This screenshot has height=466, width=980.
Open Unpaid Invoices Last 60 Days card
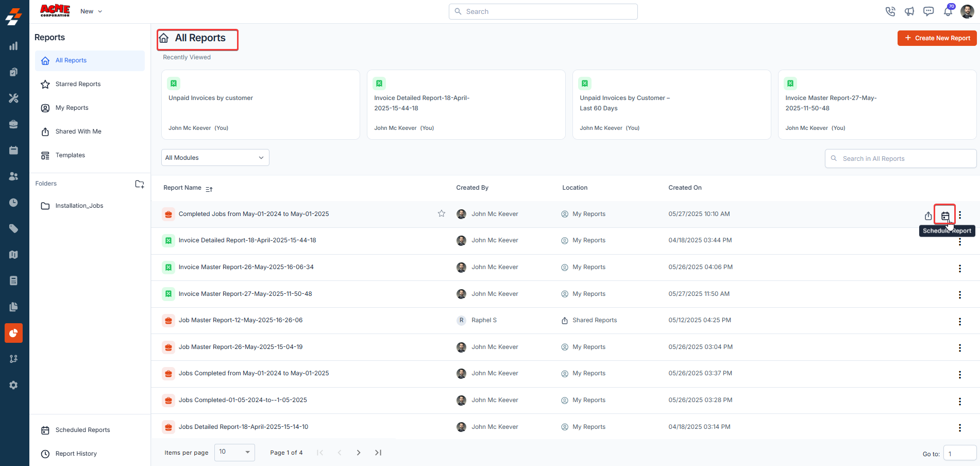click(x=672, y=105)
